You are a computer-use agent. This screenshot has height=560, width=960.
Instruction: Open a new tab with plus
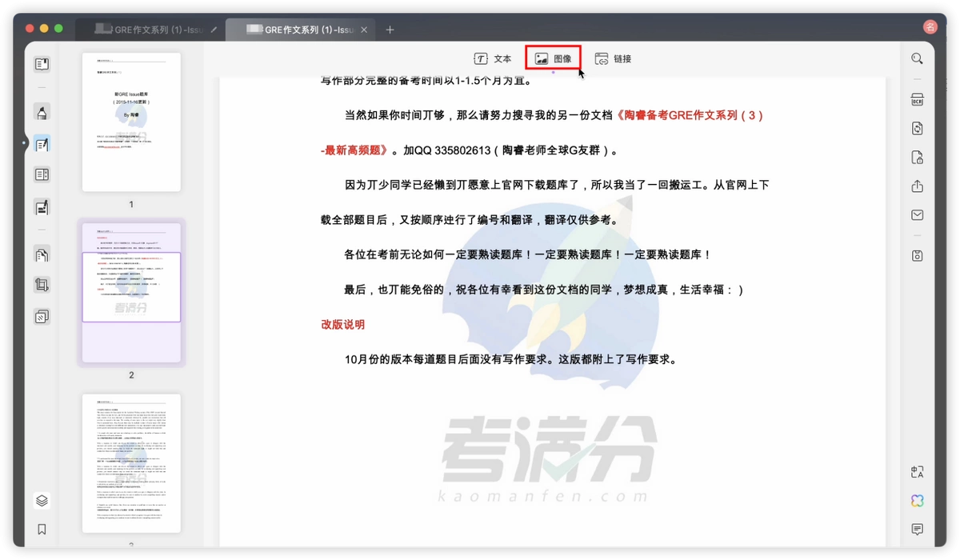pyautogui.click(x=390, y=30)
